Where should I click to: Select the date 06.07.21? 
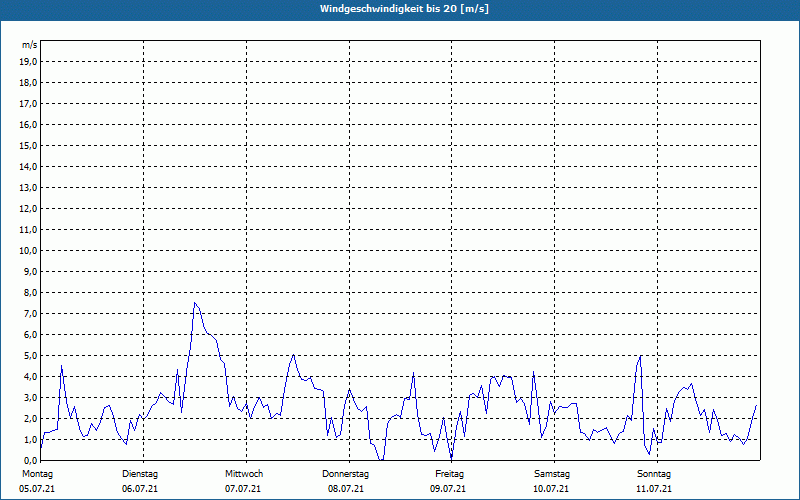click(140, 489)
